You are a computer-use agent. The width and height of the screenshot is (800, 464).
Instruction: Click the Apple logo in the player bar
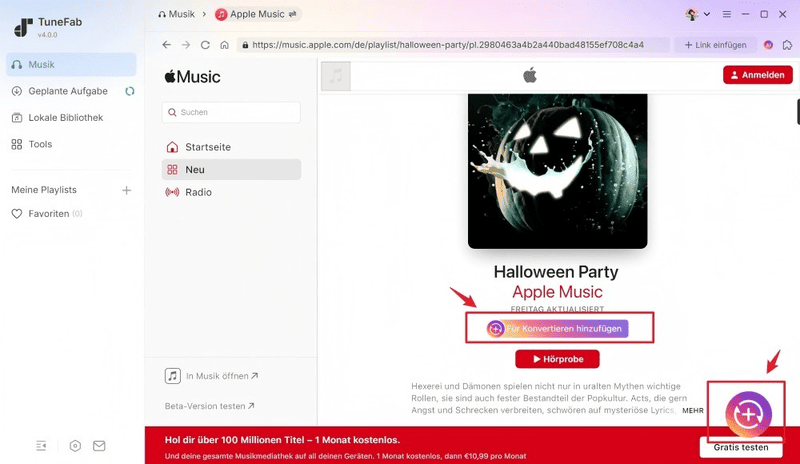tap(530, 76)
